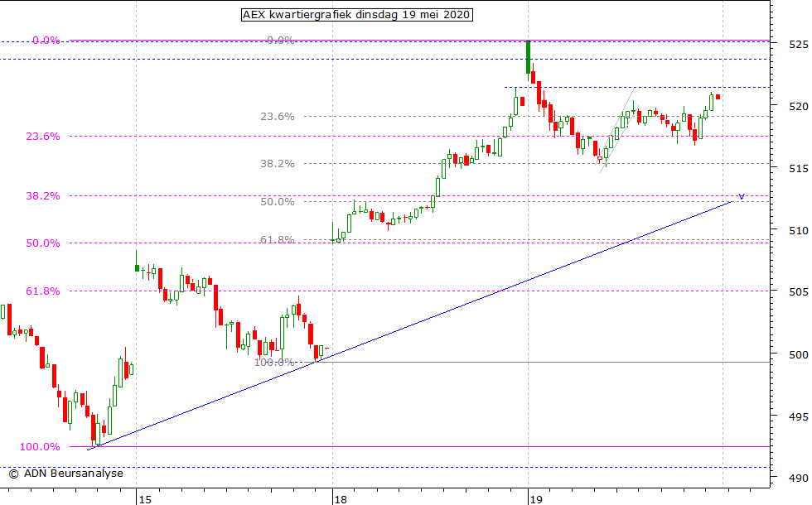Image resolution: width=812 pixels, height=505 pixels.
Task: Select date label 18 on time axis
Action: point(341,499)
